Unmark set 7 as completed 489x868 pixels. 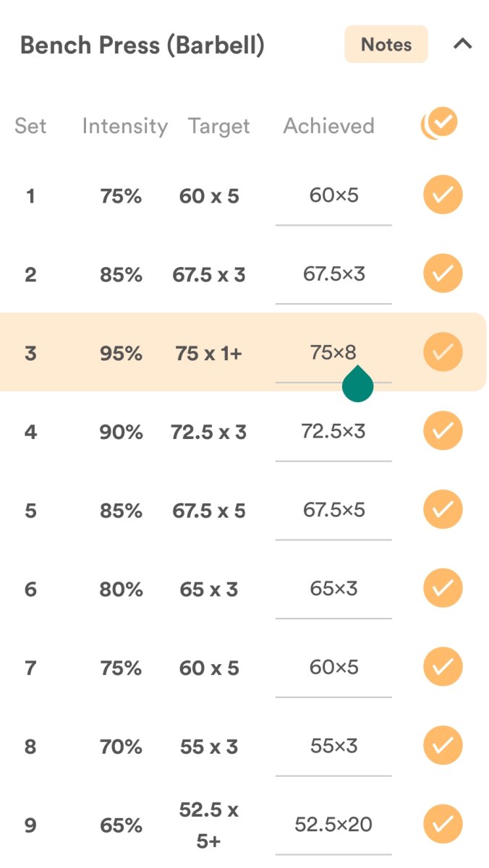(443, 667)
